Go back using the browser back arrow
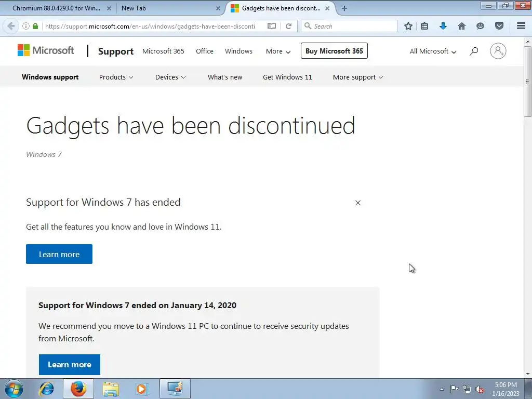The height and width of the screenshot is (399, 532). point(11,26)
